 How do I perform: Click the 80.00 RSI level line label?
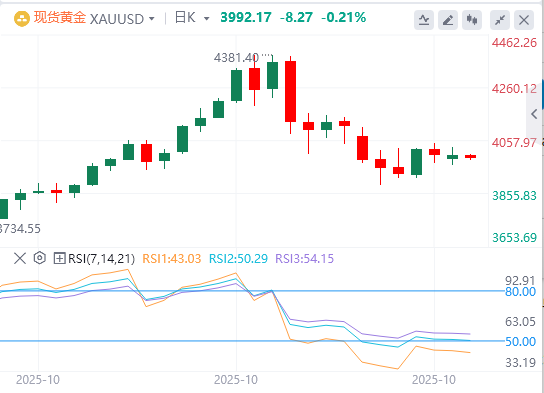[x=520, y=292]
